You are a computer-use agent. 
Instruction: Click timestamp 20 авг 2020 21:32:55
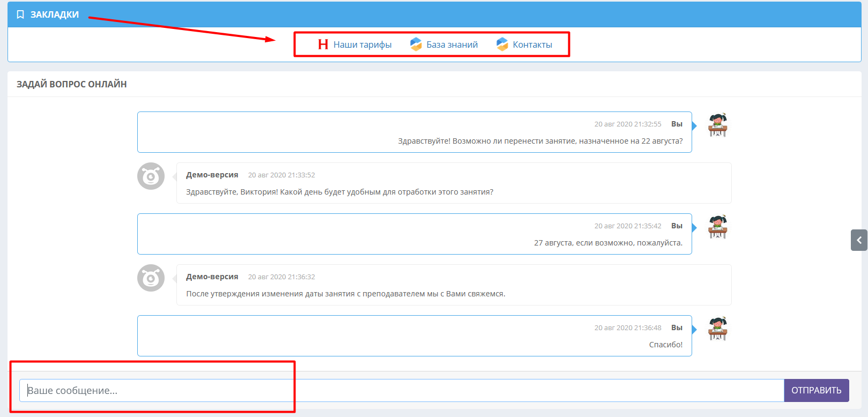coord(628,124)
